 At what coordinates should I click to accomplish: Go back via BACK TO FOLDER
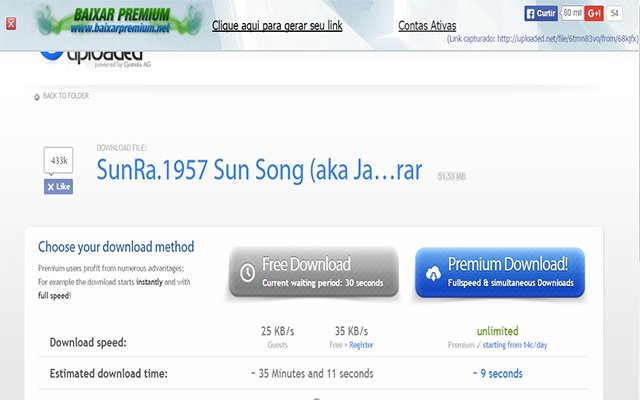61,96
